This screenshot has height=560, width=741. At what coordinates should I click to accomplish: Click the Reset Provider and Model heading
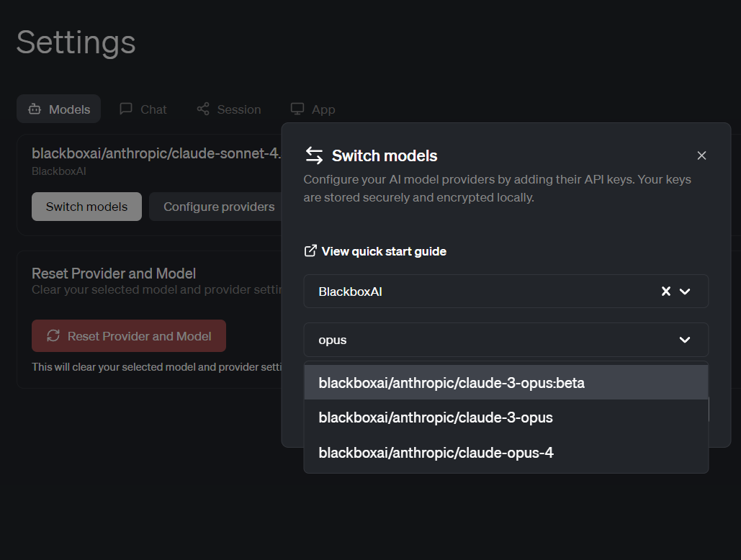[114, 274]
